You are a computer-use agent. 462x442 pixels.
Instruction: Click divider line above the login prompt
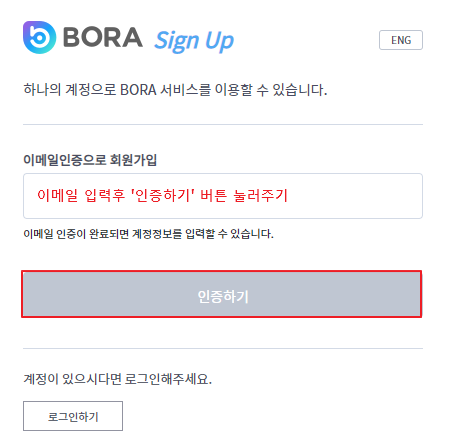pos(223,349)
